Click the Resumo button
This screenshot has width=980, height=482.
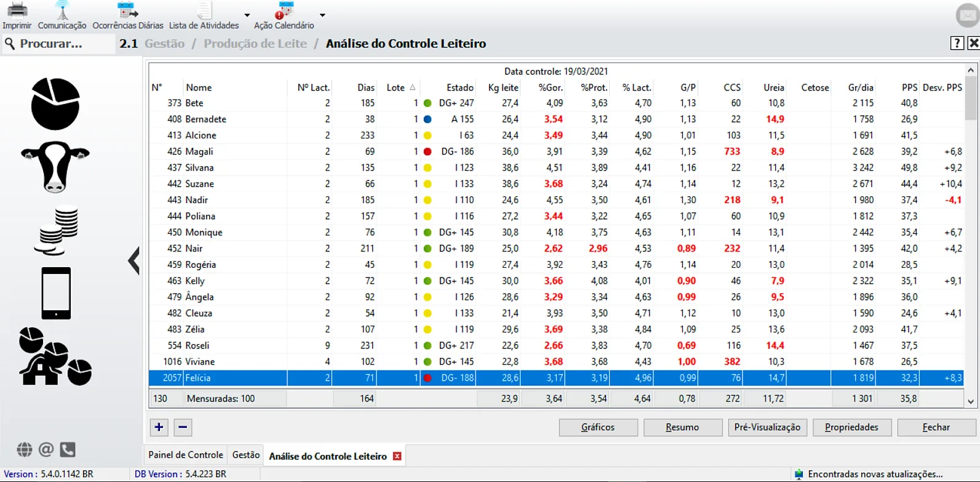[x=683, y=427]
